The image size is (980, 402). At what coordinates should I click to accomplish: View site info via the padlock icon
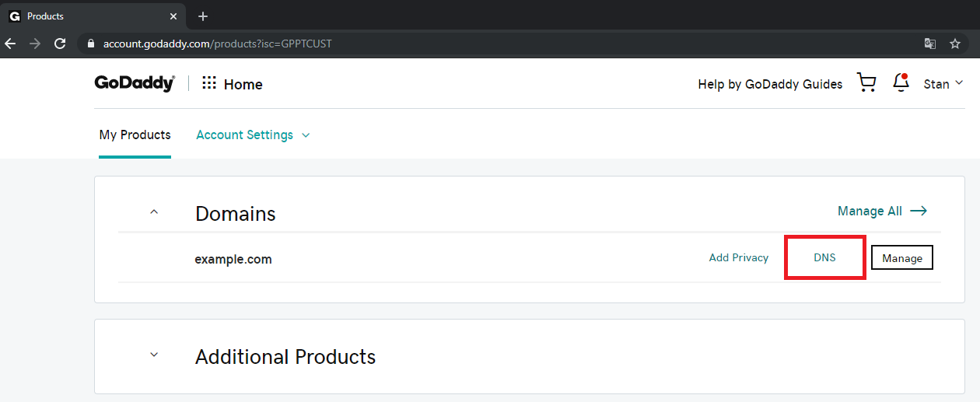tap(91, 44)
